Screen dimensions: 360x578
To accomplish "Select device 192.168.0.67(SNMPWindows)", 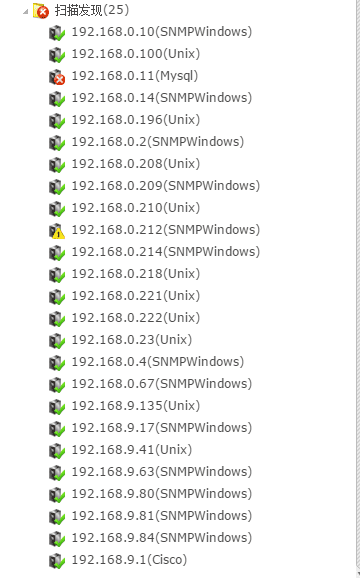I will [162, 384].
